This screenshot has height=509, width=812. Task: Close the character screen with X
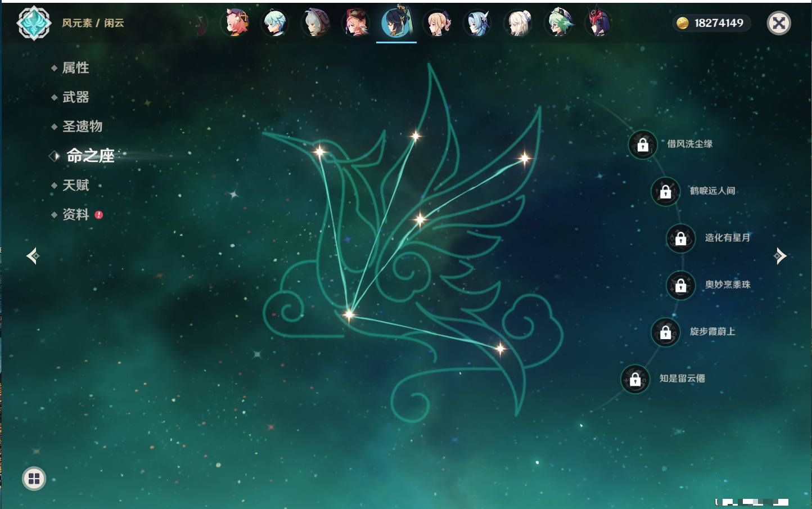779,23
